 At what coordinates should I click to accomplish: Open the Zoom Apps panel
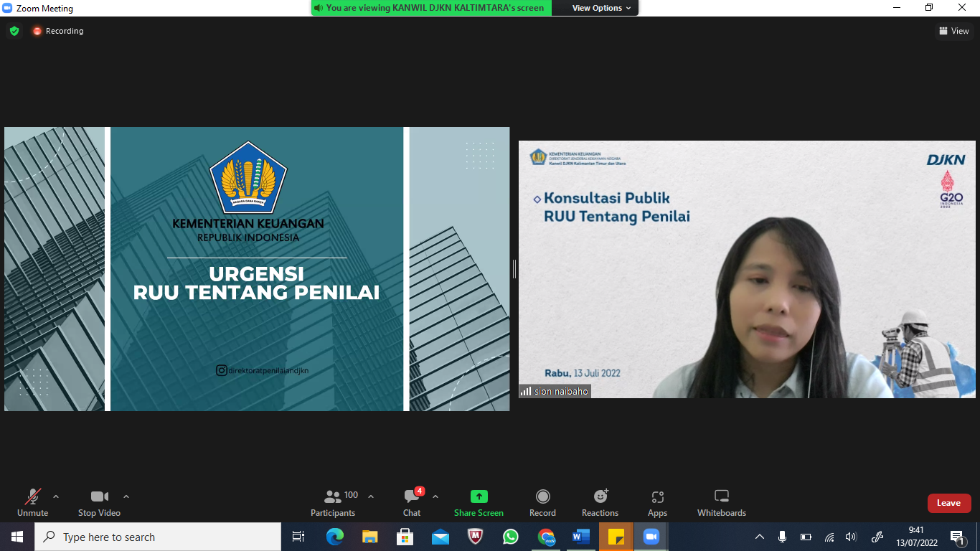coord(657,503)
